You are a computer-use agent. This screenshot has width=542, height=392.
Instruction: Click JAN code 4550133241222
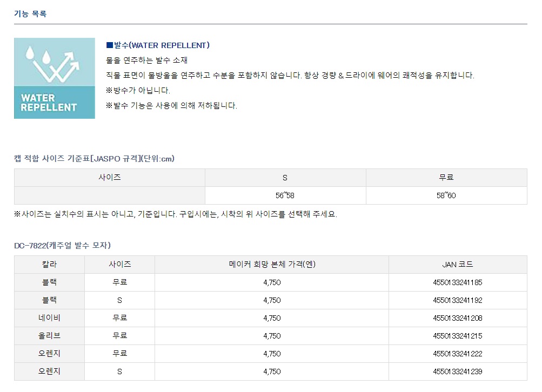point(457,354)
